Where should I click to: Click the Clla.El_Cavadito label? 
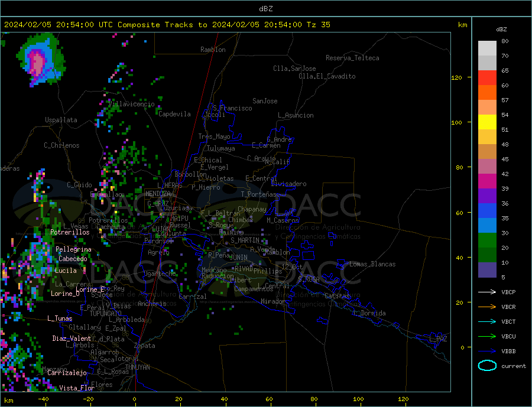click(327, 76)
